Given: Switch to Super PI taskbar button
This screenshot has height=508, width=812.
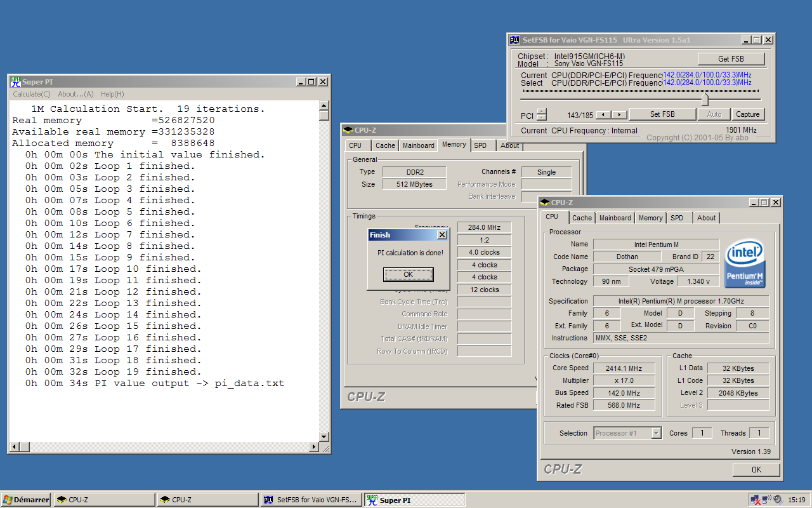Looking at the screenshot, I should (x=414, y=500).
